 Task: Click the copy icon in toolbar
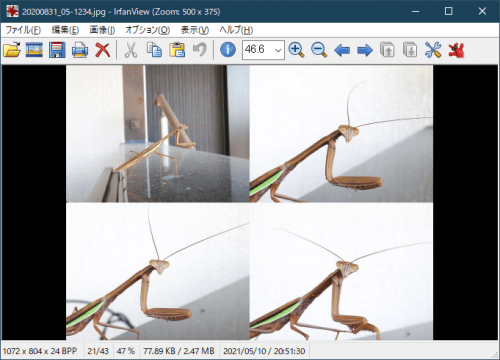[x=154, y=50]
